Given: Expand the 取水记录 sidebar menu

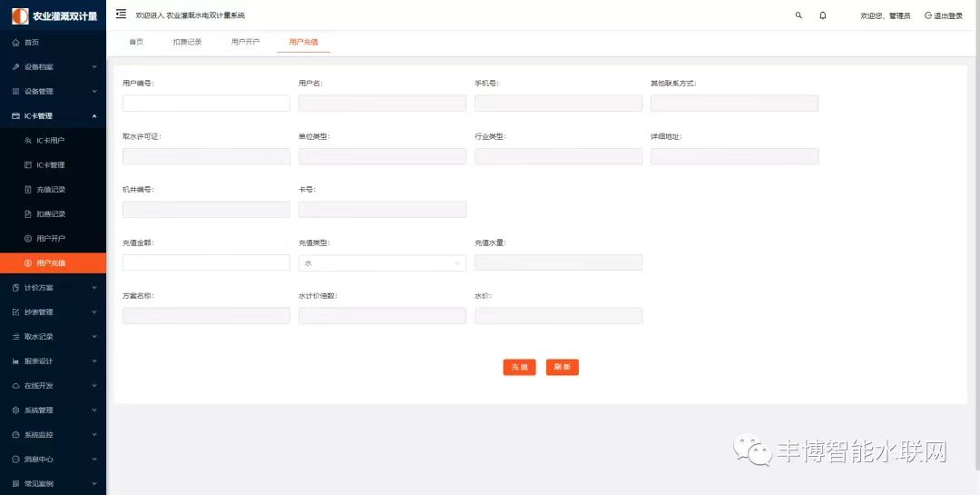Looking at the screenshot, I should pos(53,337).
